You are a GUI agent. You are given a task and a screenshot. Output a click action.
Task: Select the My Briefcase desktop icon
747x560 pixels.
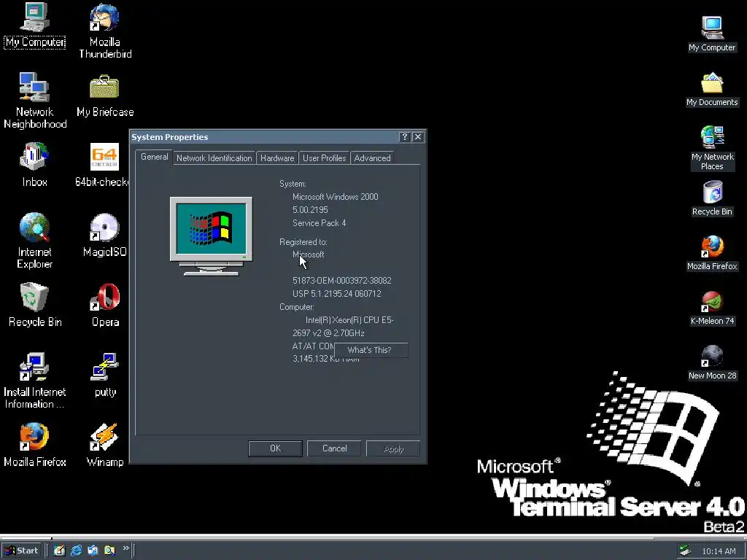pyautogui.click(x=105, y=96)
